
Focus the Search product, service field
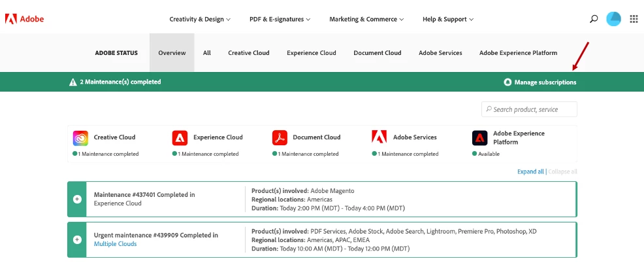(x=529, y=109)
